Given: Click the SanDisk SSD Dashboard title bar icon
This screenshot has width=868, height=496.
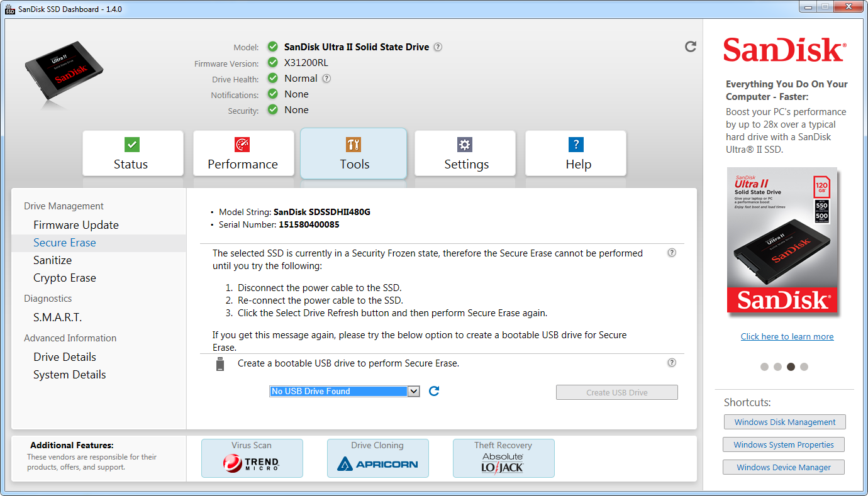Looking at the screenshot, I should pos(10,9).
